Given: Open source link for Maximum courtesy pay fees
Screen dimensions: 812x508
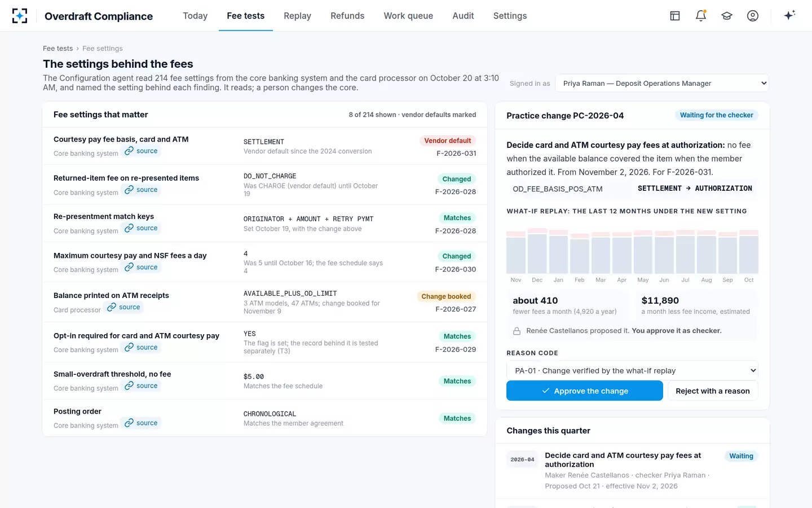Looking at the screenshot, I should [x=141, y=267].
